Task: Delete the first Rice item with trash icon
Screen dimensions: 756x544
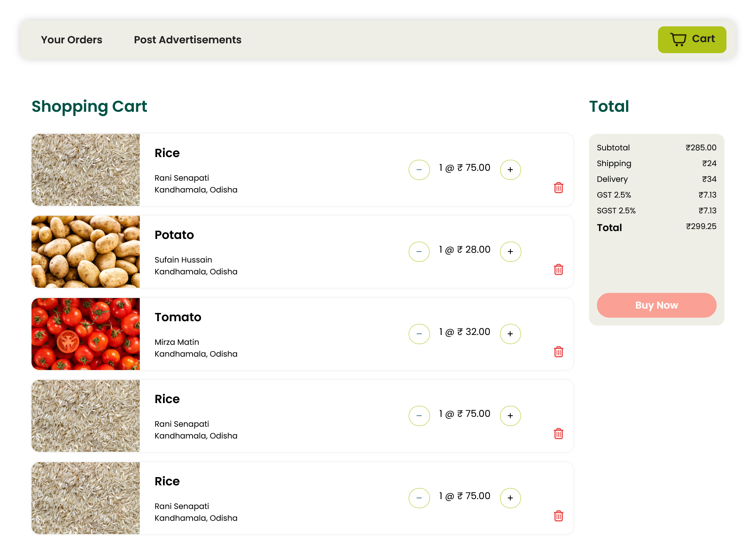Action: click(558, 188)
